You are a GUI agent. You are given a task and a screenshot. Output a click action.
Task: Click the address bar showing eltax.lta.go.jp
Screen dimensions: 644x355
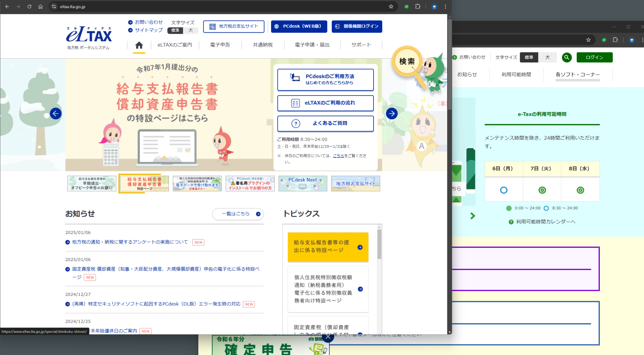[x=222, y=6]
